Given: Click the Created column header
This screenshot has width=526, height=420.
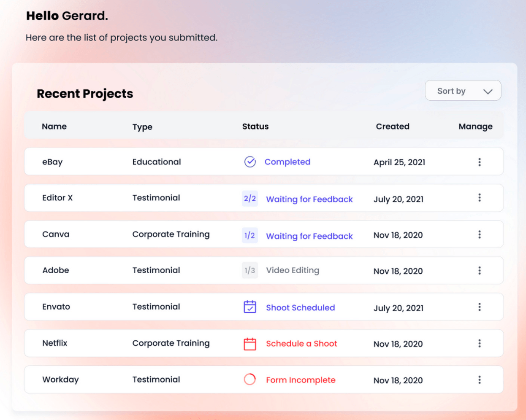Looking at the screenshot, I should [393, 127].
